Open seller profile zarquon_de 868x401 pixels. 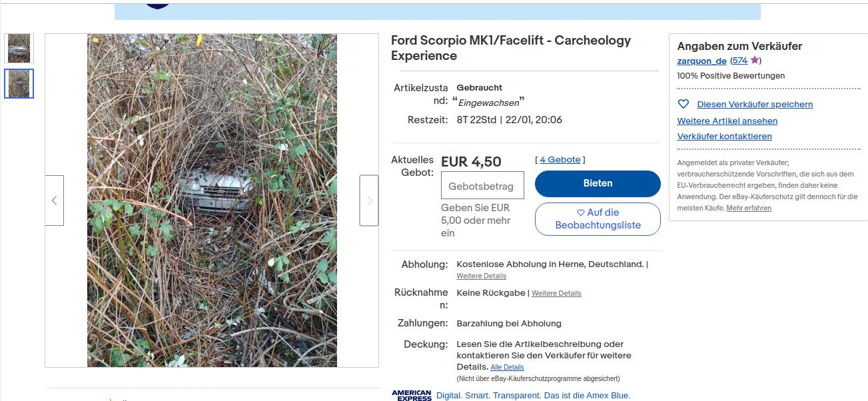click(x=701, y=61)
